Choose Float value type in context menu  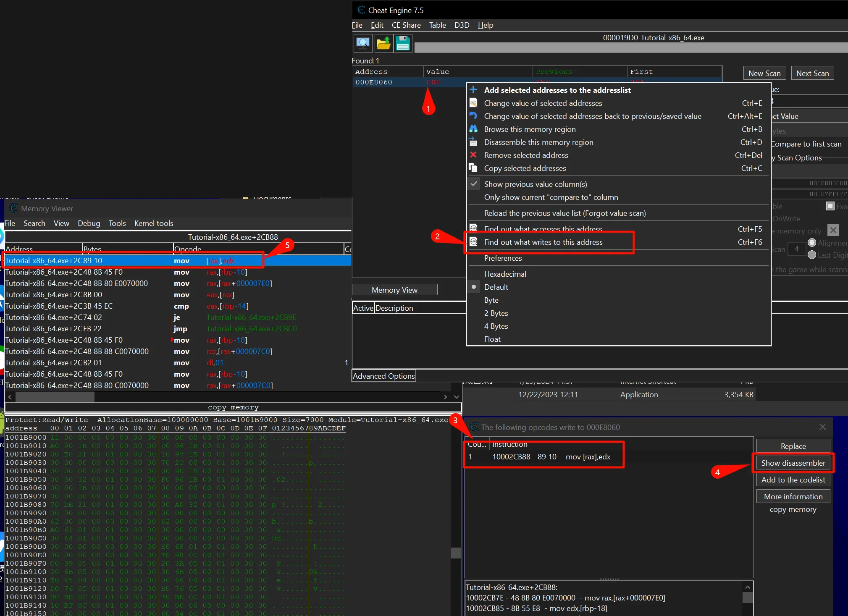[x=492, y=339]
